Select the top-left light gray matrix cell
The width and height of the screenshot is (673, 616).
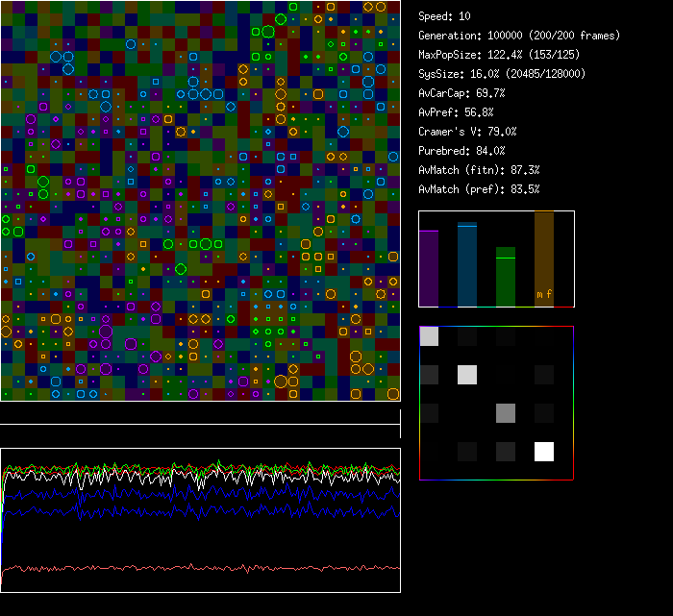(x=430, y=336)
